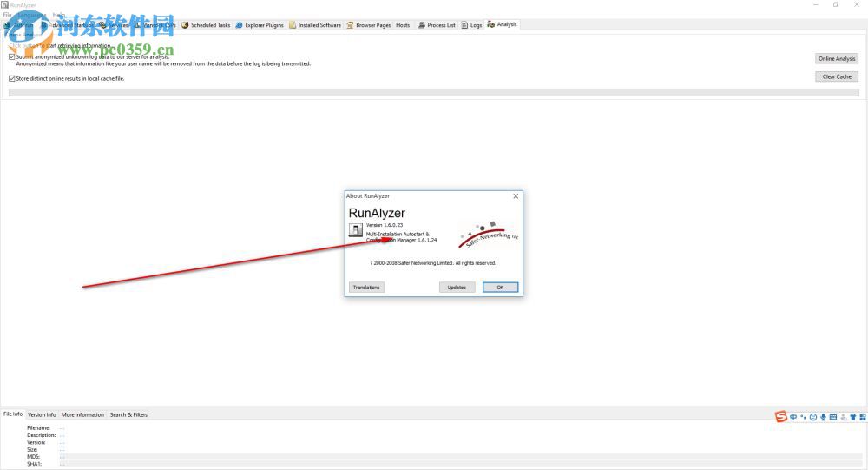
Task: Switch to the Installed Software tab
Action: [315, 25]
